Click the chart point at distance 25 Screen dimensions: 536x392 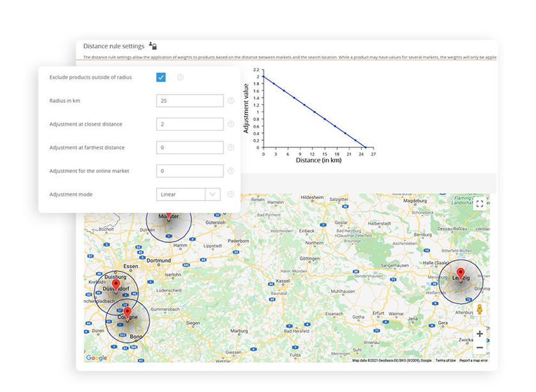click(x=365, y=147)
